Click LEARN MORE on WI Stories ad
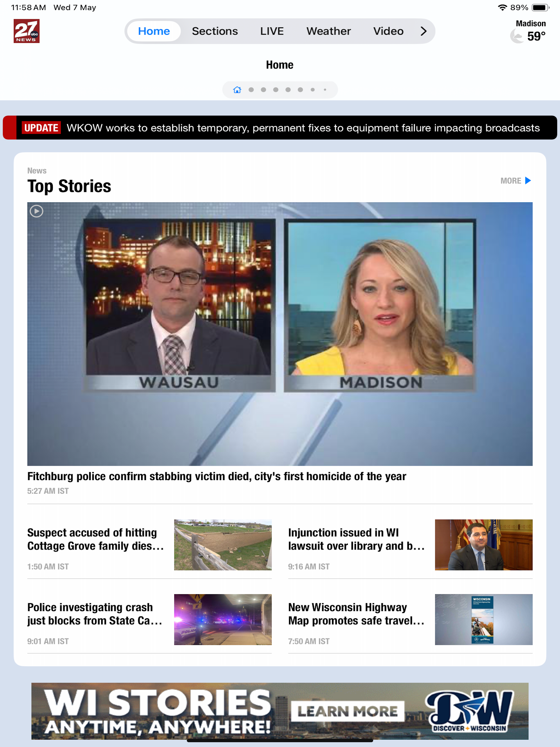This screenshot has height=747, width=560. point(348,711)
